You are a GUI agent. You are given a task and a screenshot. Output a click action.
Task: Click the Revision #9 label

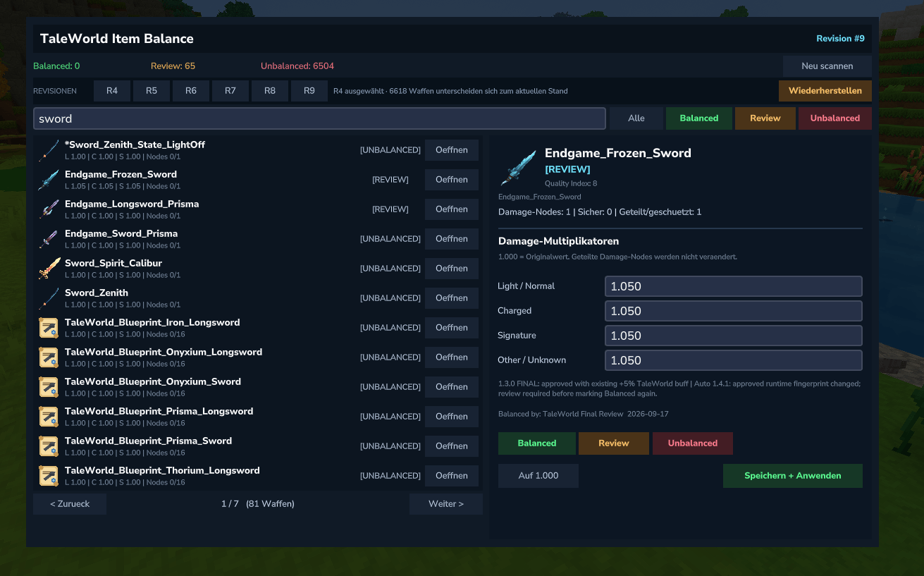pos(840,39)
